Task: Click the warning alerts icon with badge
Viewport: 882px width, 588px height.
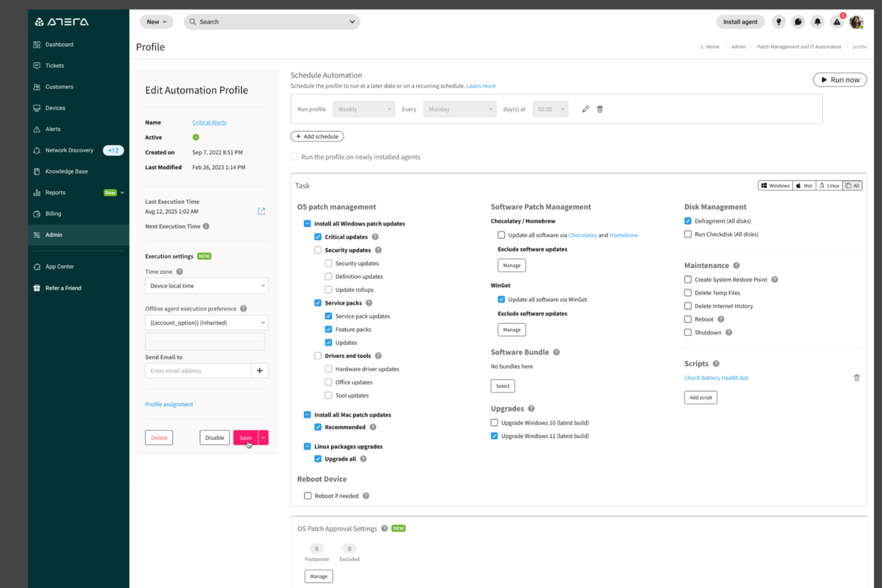Action: (x=836, y=22)
